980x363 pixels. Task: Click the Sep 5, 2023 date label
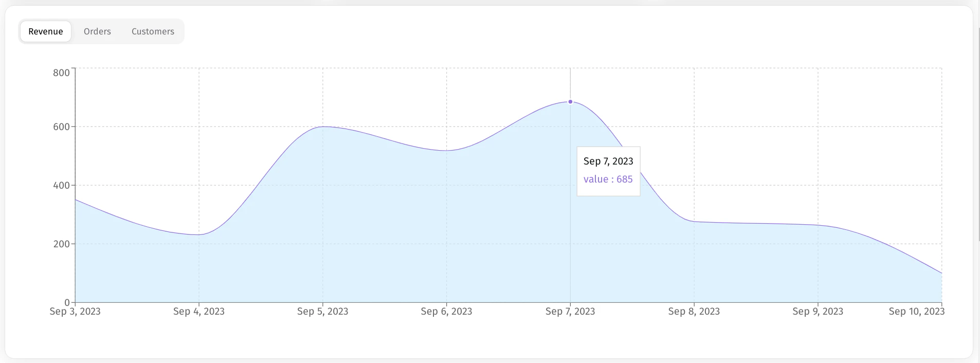pos(323,312)
